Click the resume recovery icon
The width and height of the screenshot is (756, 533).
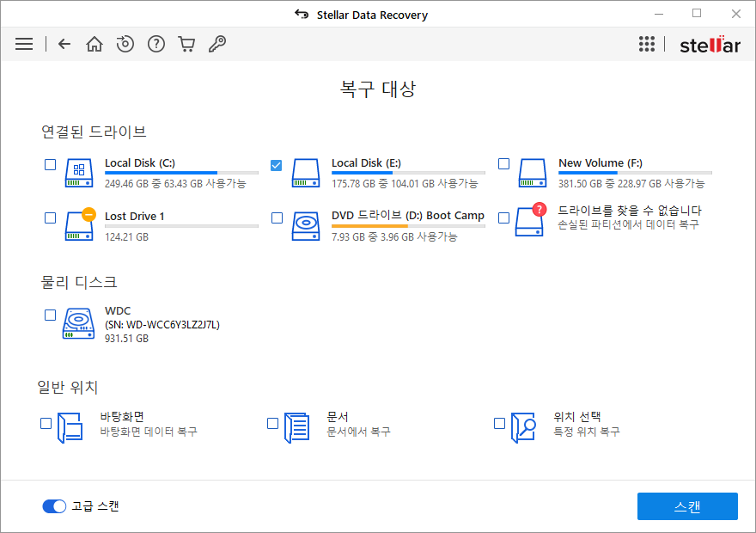tap(125, 44)
